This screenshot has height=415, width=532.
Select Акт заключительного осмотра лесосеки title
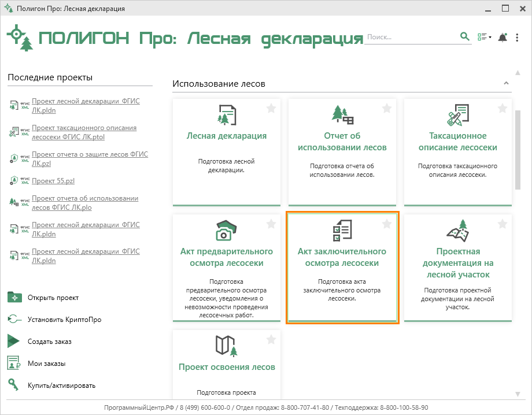coord(342,257)
